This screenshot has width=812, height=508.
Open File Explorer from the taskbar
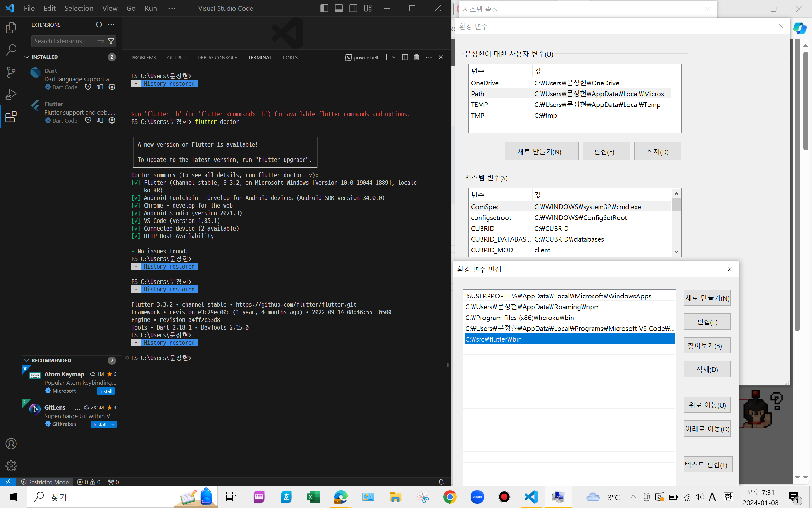(395, 497)
